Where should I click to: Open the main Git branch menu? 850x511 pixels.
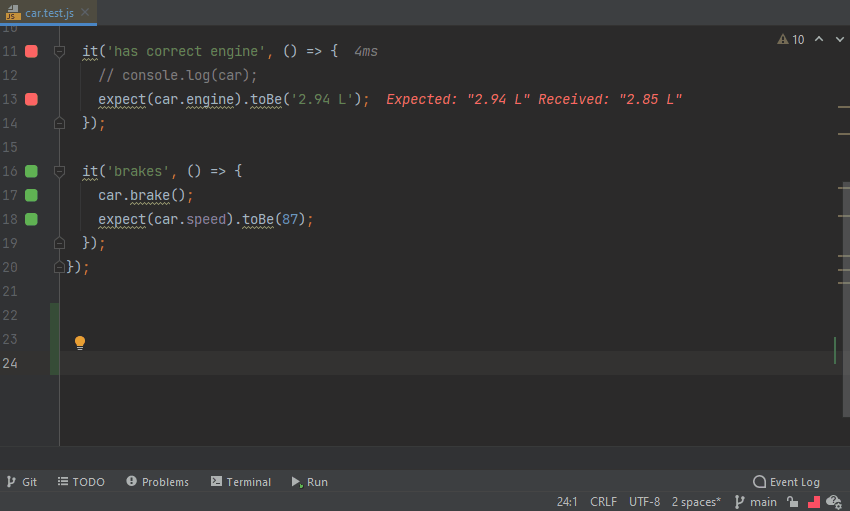756,502
